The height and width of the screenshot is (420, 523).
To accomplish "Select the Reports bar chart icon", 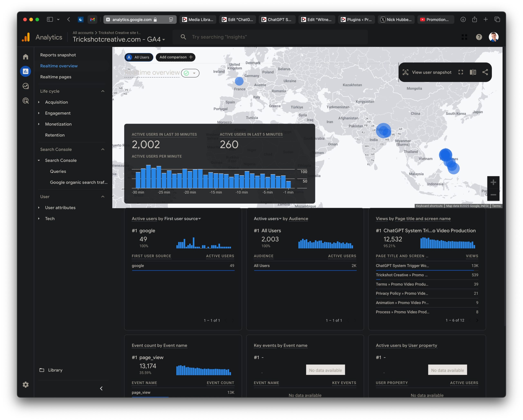I will click(x=26, y=71).
